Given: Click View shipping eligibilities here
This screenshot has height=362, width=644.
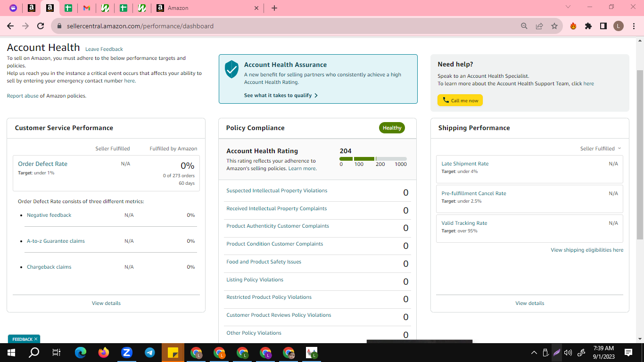Looking at the screenshot, I should [x=587, y=250].
